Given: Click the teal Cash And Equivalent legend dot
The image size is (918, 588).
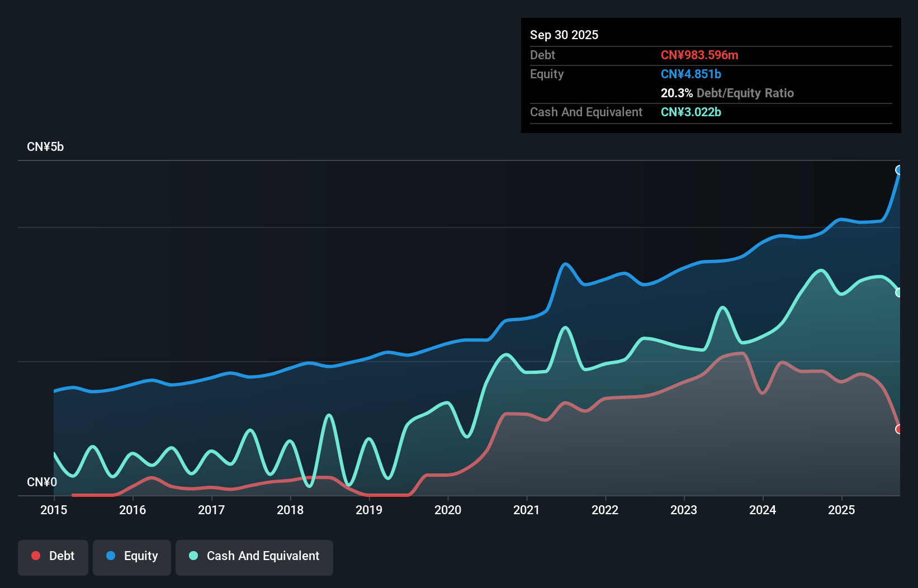Looking at the screenshot, I should (x=192, y=556).
